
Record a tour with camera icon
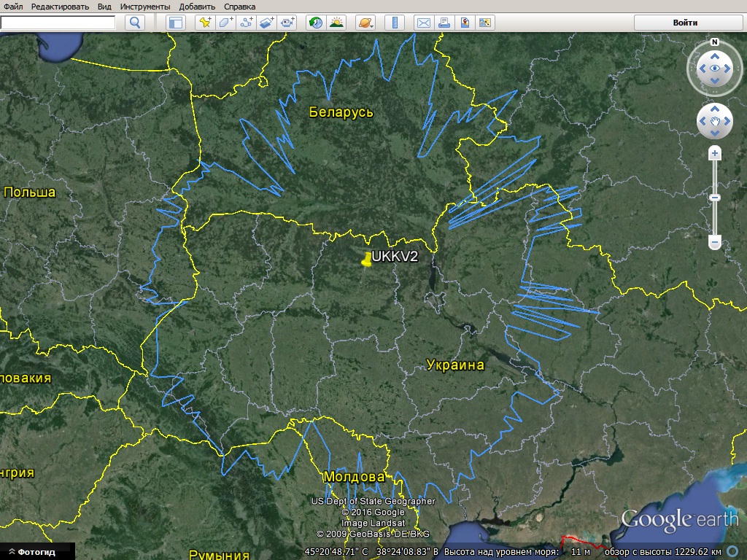point(287,23)
